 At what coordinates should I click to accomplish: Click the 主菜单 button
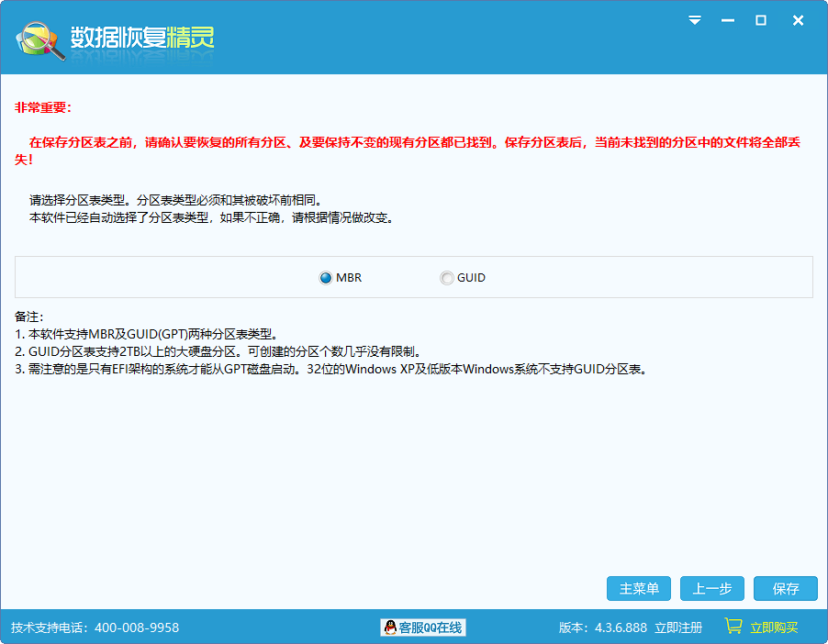(639, 589)
